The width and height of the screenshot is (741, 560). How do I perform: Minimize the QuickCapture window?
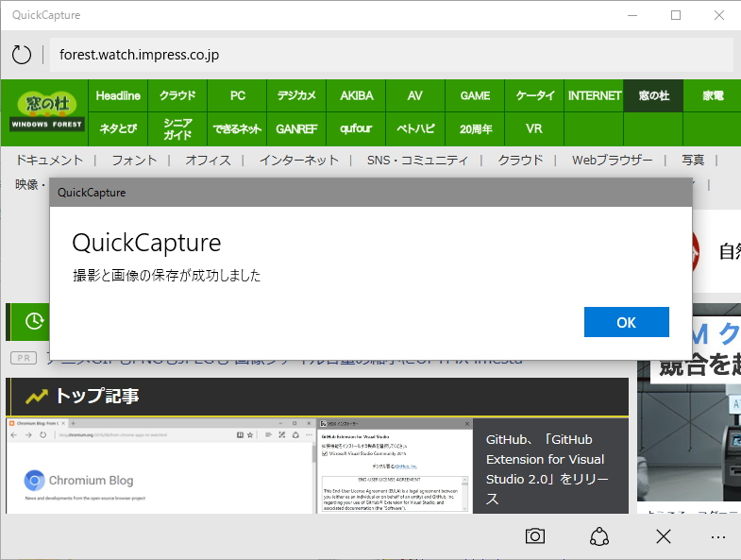[632, 15]
